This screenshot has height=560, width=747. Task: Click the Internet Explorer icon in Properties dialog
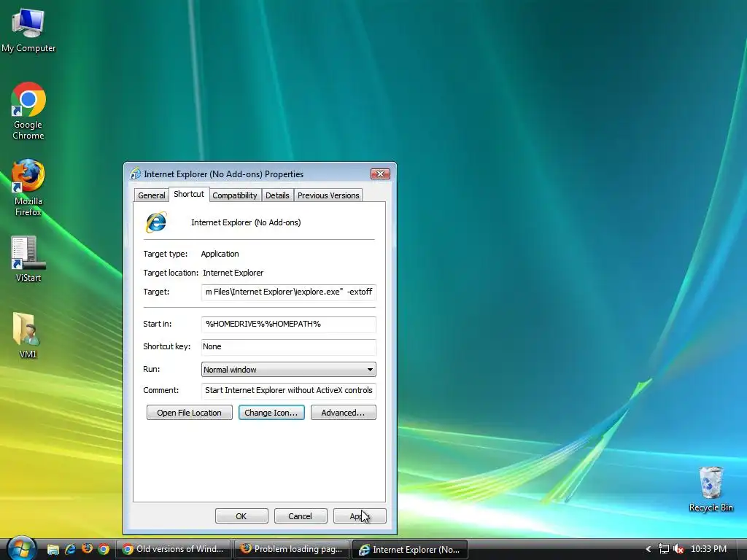coord(156,222)
